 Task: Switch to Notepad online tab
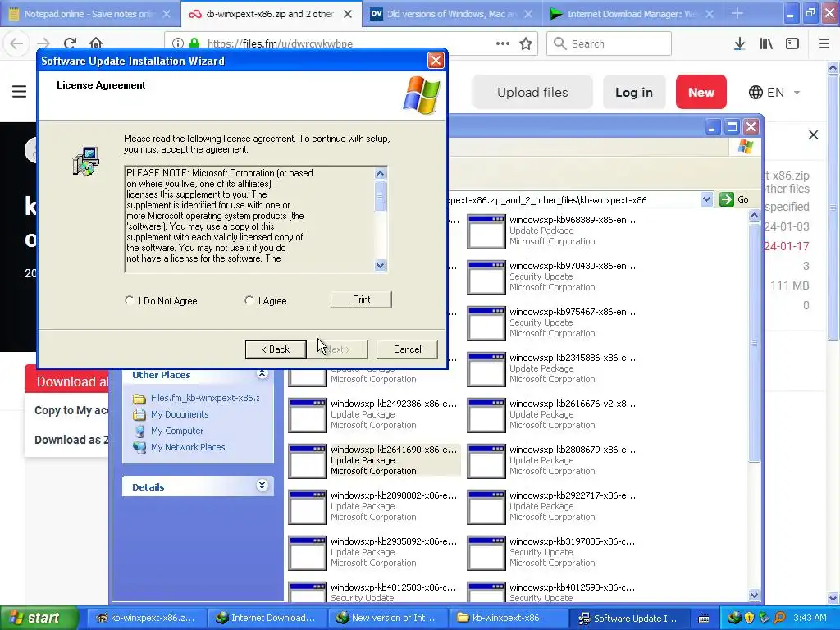(x=90, y=14)
